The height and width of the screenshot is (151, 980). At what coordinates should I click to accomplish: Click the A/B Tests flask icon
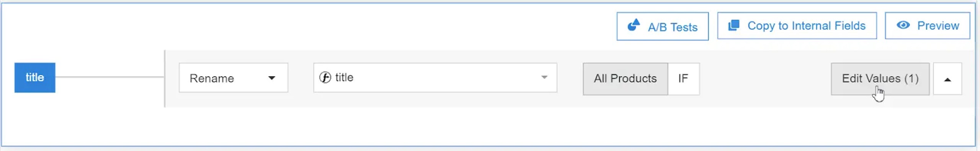click(634, 25)
